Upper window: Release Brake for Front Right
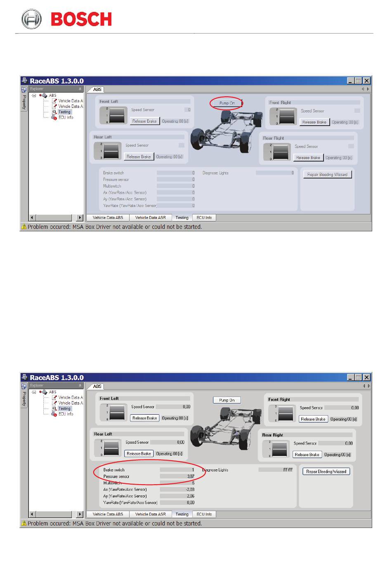This screenshot has height=573, width=392. (x=314, y=122)
